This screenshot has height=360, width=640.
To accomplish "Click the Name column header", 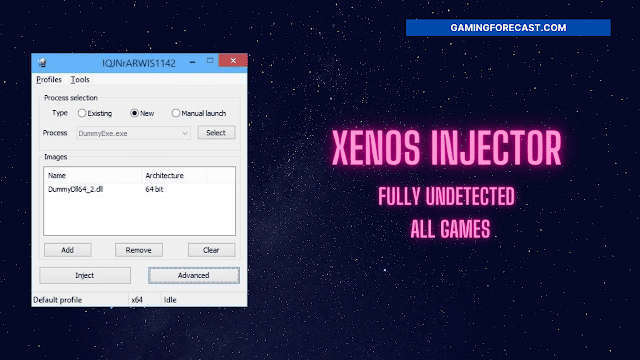I will (x=93, y=176).
